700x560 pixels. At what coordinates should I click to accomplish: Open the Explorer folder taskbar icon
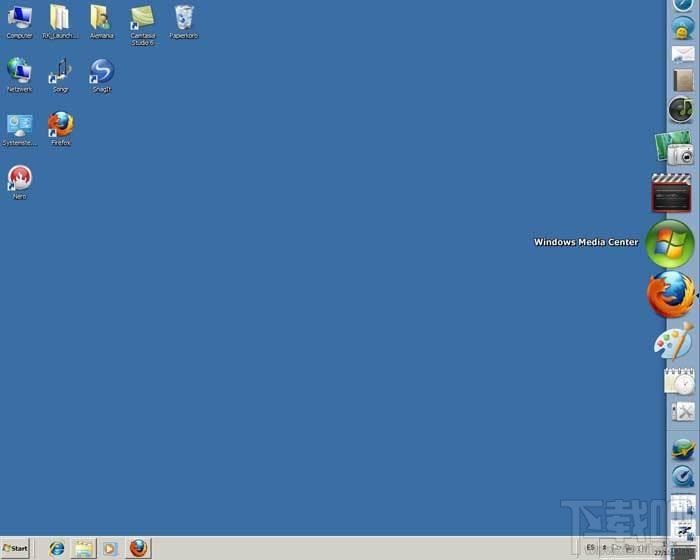click(x=83, y=548)
